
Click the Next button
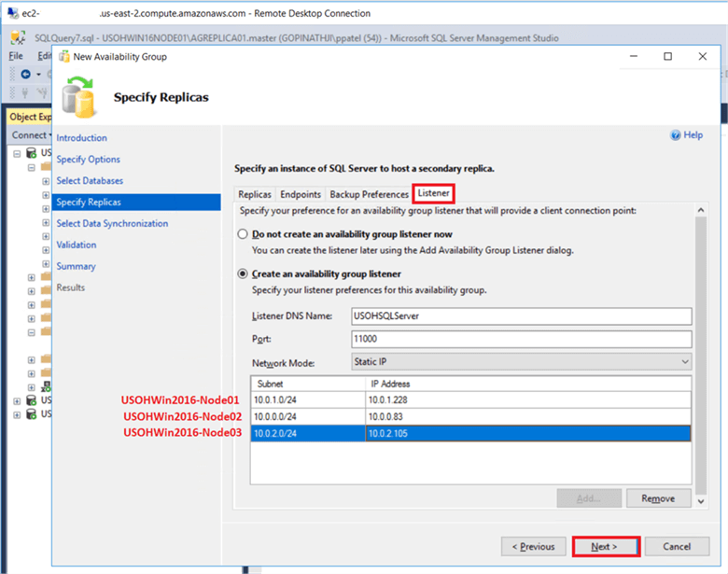point(607,547)
